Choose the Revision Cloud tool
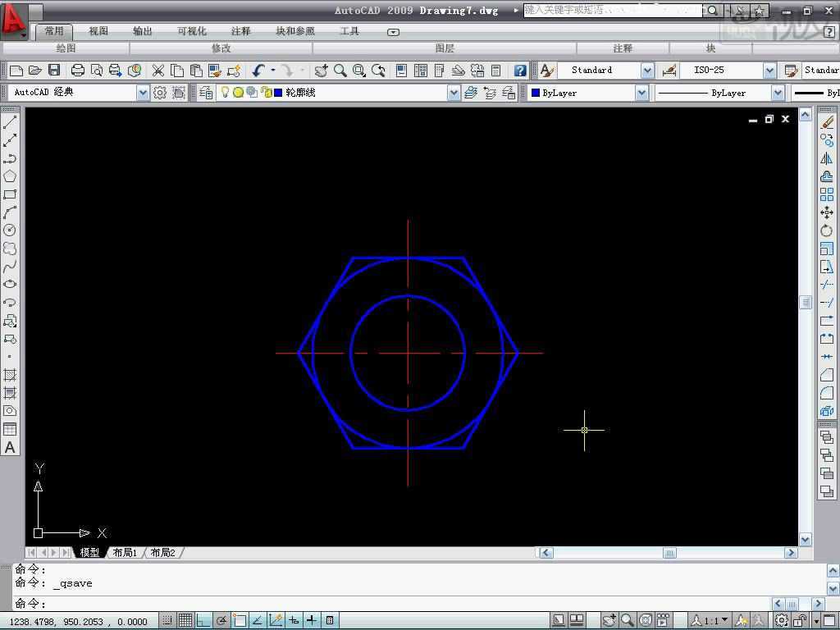Viewport: 840px width, 630px height. coord(10,249)
